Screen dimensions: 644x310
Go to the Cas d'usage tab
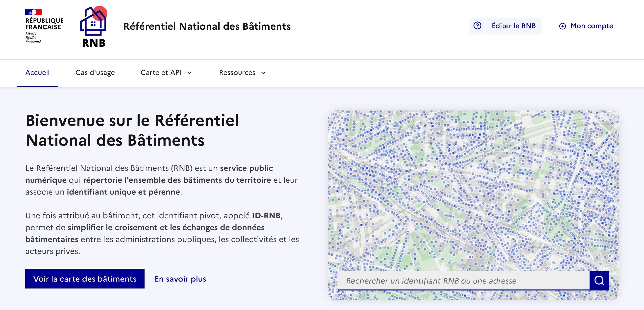click(x=95, y=73)
